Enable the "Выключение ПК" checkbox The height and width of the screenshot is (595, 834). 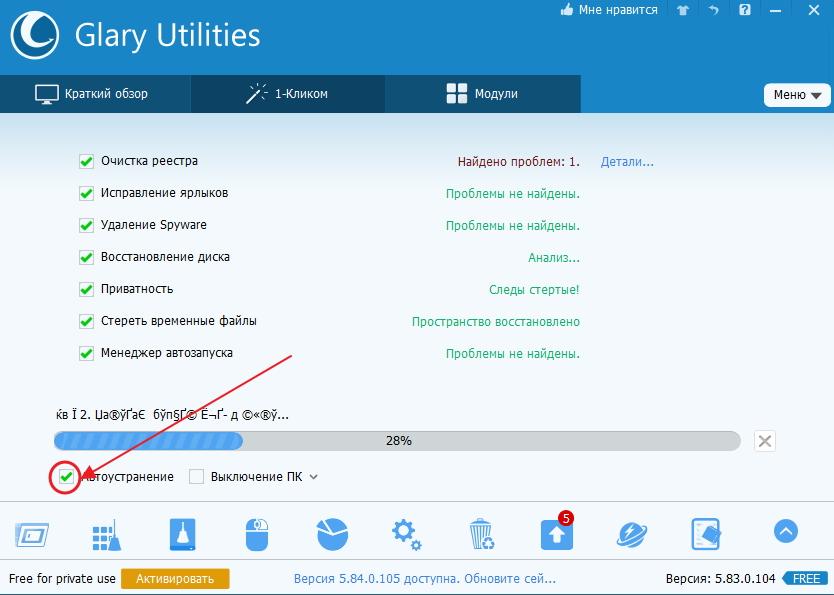(196, 477)
